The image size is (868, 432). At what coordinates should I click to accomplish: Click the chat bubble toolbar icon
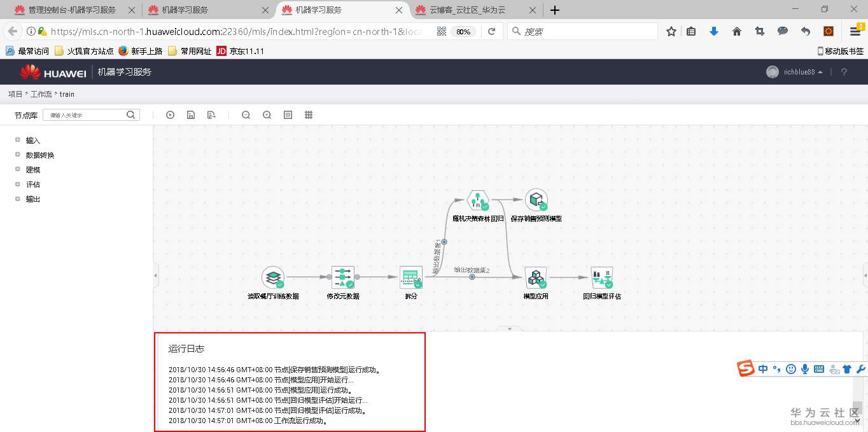783,31
